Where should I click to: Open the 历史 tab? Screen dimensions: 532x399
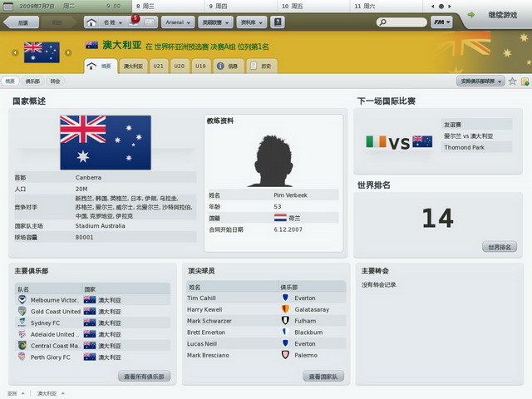262,65
